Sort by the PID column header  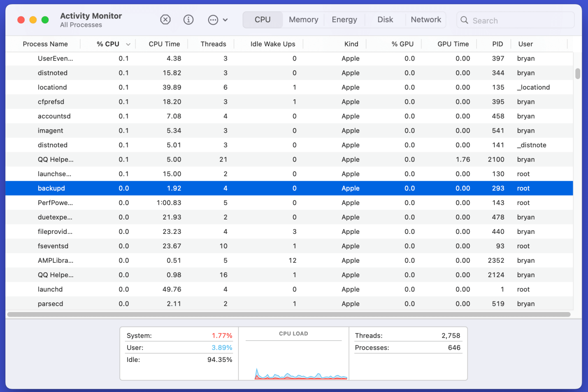click(x=497, y=44)
